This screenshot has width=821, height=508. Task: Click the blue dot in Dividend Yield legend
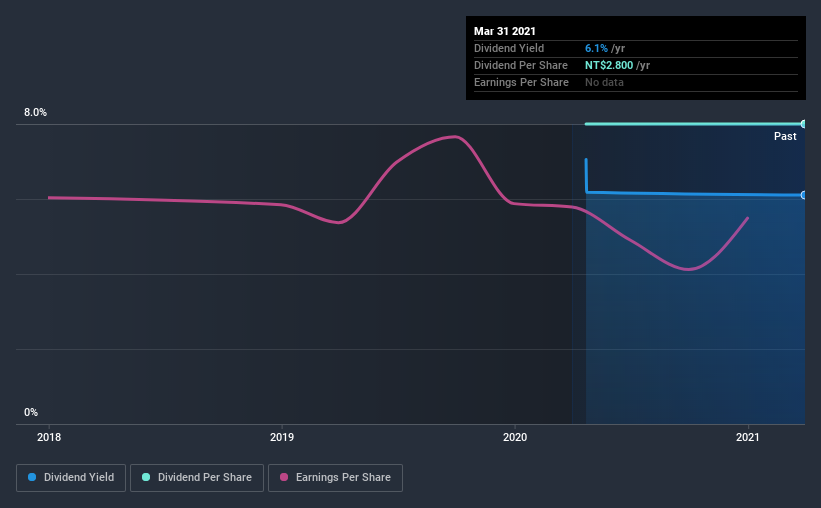pyautogui.click(x=32, y=478)
